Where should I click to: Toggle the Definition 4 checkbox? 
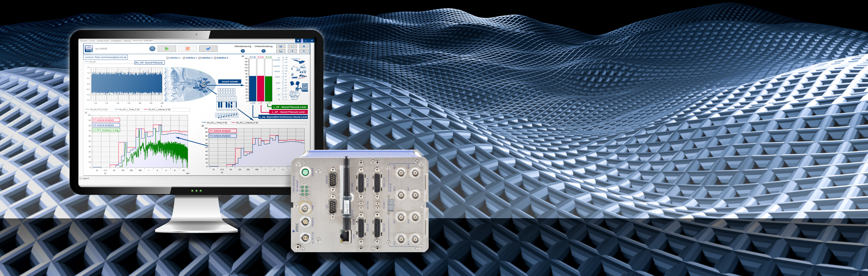215,58
